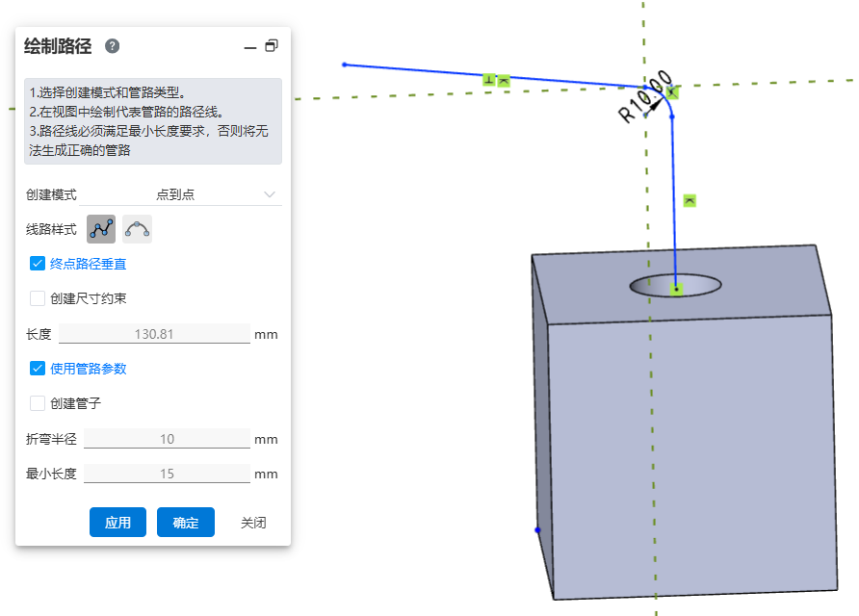Select the arc route style icon
This screenshot has width=859, height=616.
pos(138,229)
